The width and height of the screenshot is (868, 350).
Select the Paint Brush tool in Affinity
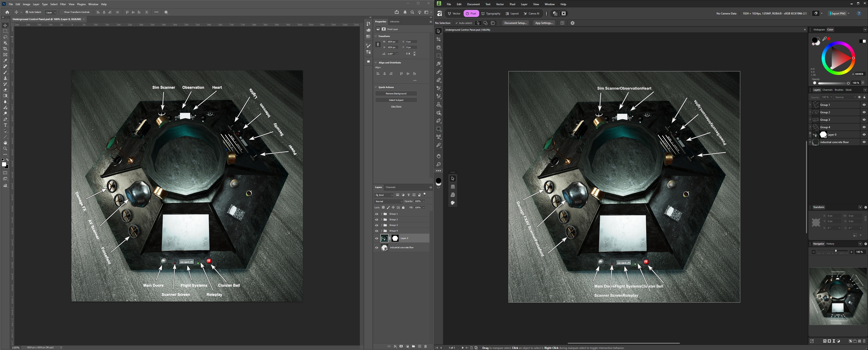pyautogui.click(x=439, y=72)
